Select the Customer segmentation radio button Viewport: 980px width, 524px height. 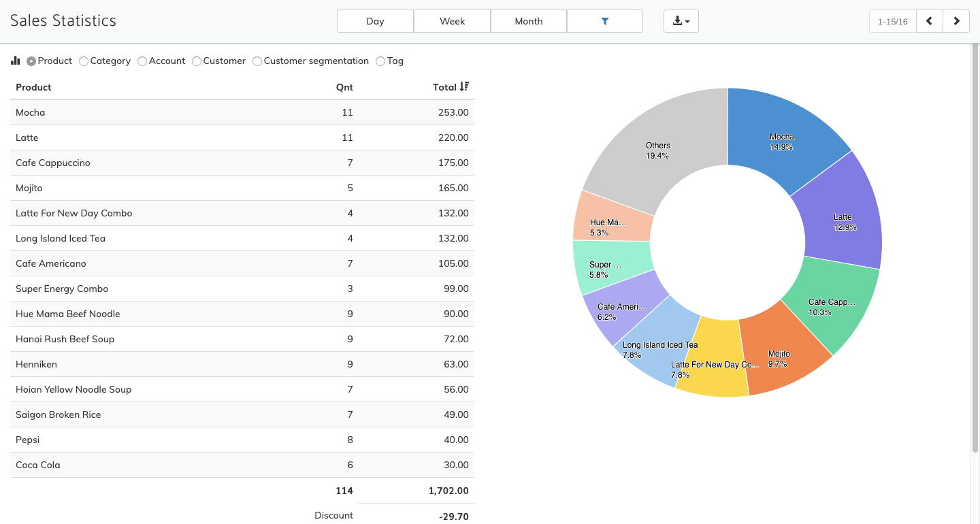pos(257,61)
